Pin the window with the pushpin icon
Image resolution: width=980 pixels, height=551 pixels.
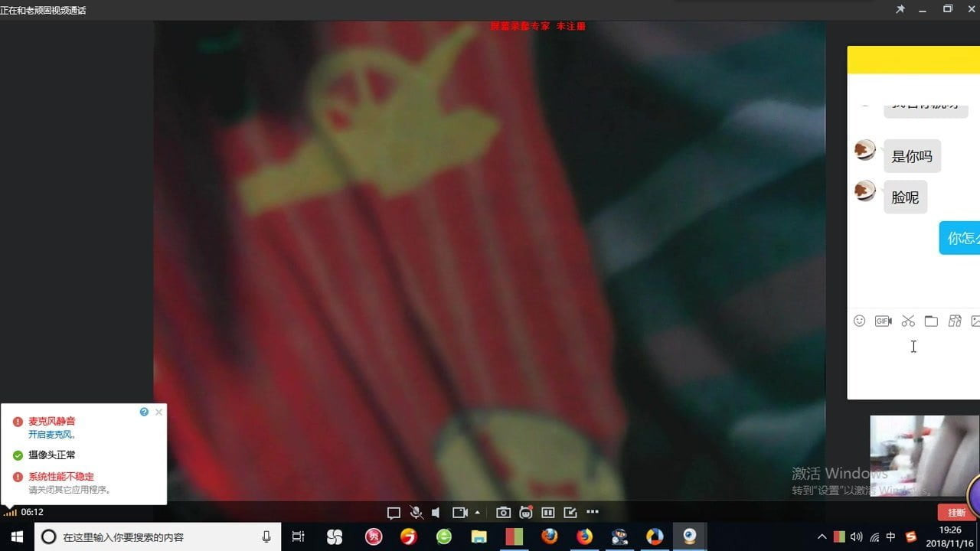(x=900, y=9)
